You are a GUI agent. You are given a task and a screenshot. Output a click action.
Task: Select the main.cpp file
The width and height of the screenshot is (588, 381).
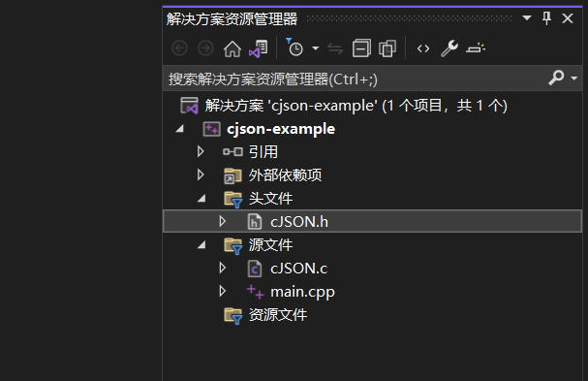(x=302, y=292)
